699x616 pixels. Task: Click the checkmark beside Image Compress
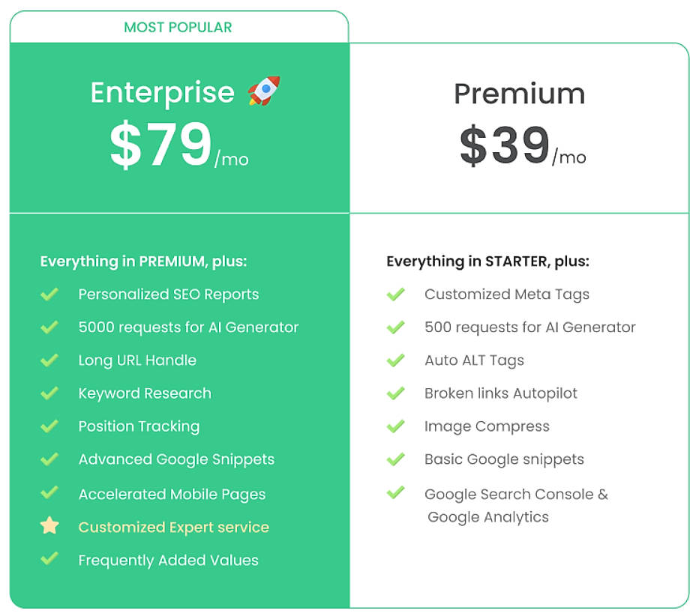click(395, 426)
